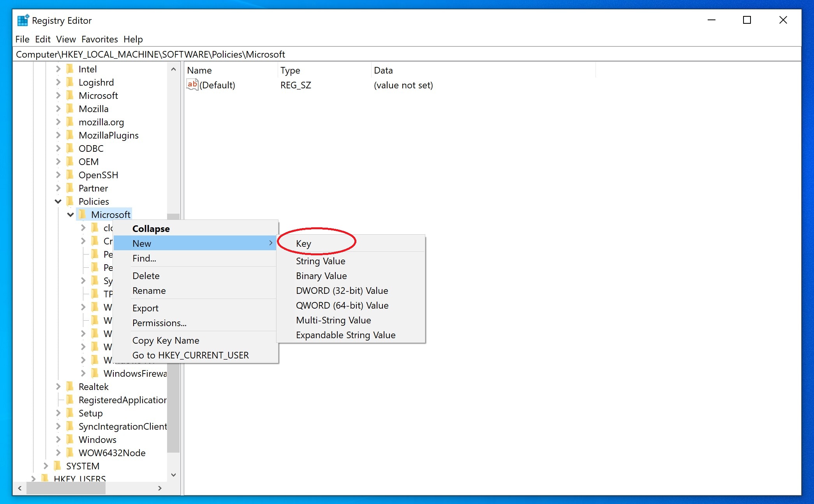Choose Expandable String Value
Viewport: 814px width, 504px height.
click(351, 335)
